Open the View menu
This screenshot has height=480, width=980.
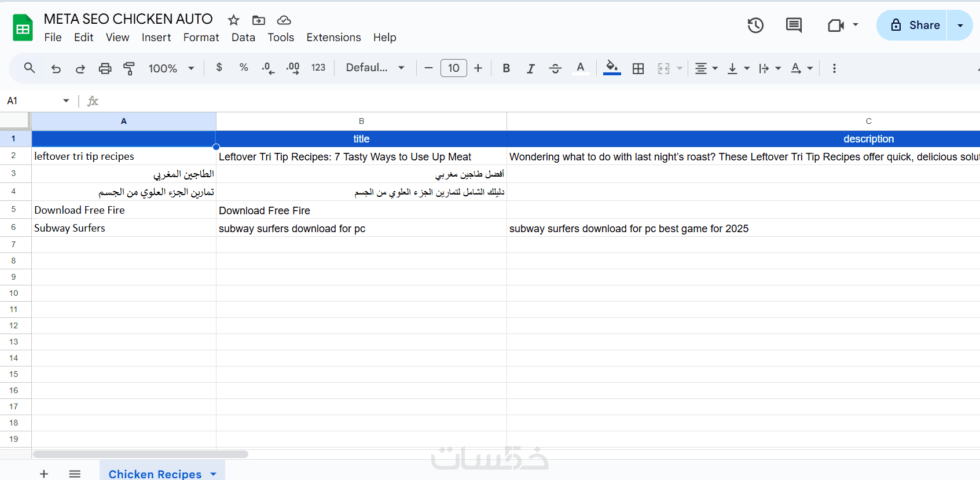(118, 38)
